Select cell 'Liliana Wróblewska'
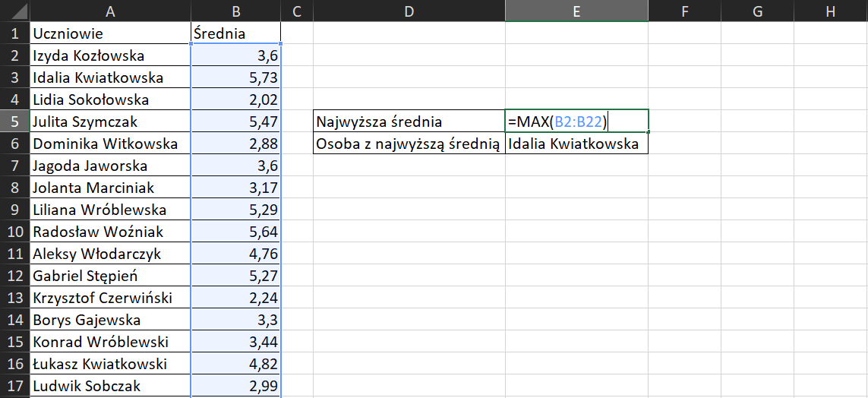Image resolution: width=868 pixels, height=398 pixels. point(110,209)
